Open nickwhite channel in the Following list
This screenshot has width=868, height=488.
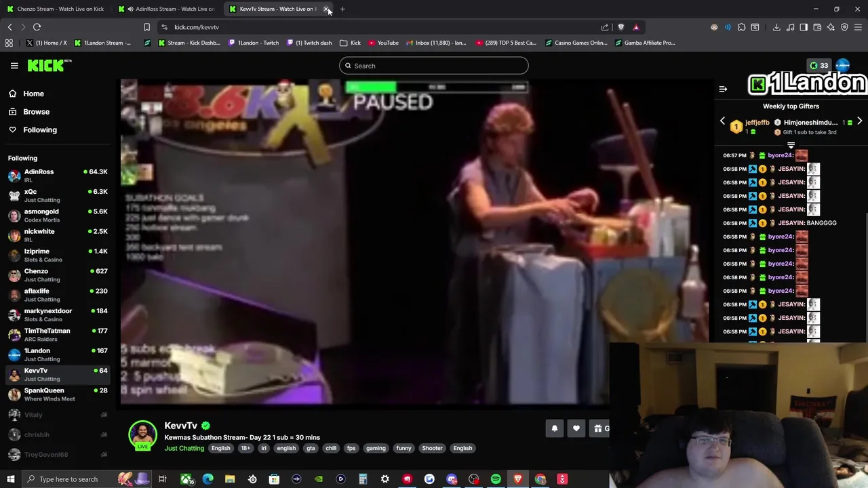coord(58,235)
